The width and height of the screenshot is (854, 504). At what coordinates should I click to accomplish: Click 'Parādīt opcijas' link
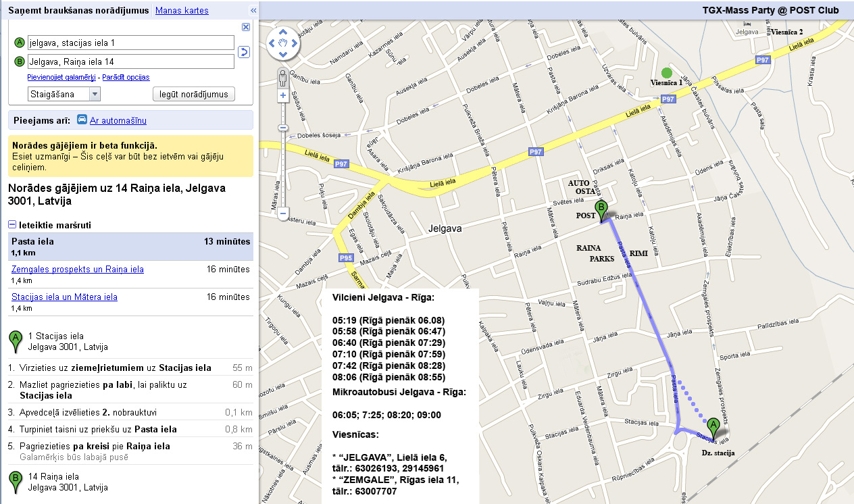[x=126, y=78]
